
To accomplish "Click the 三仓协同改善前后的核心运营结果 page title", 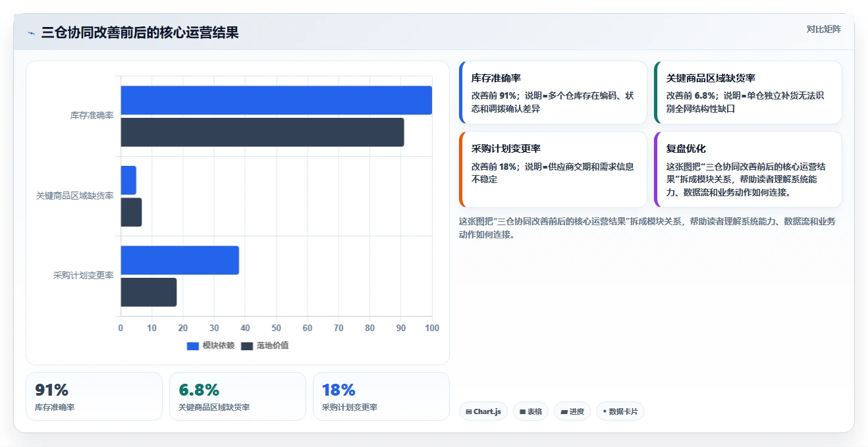I will (x=140, y=33).
